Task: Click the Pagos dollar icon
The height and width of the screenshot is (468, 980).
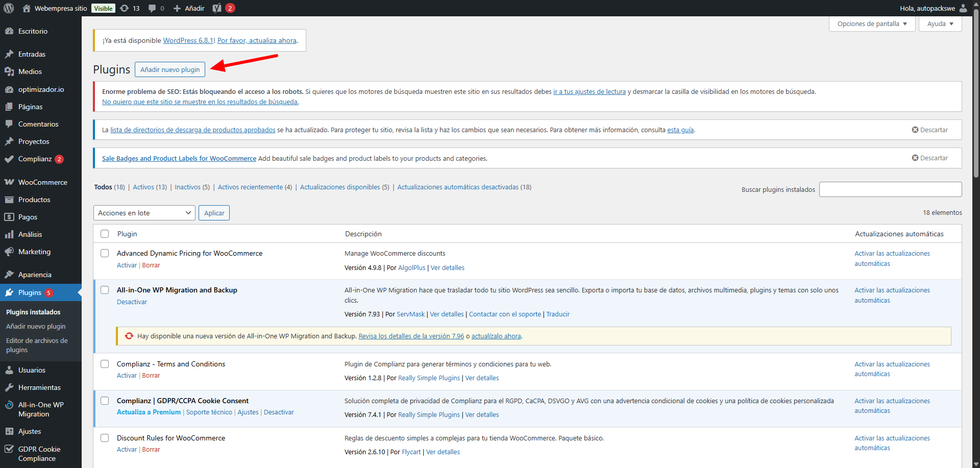Action: pyautogui.click(x=9, y=217)
